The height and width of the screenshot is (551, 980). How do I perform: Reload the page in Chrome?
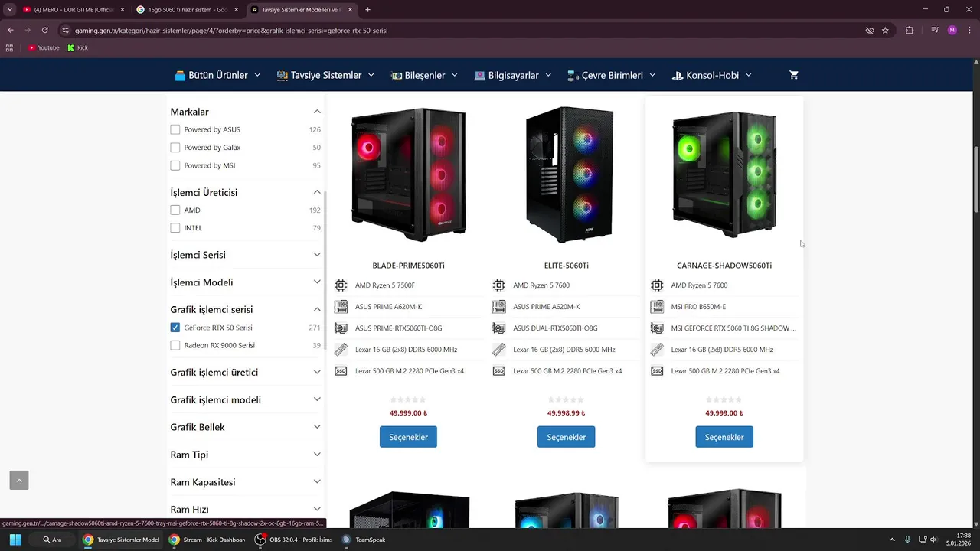click(x=45, y=31)
